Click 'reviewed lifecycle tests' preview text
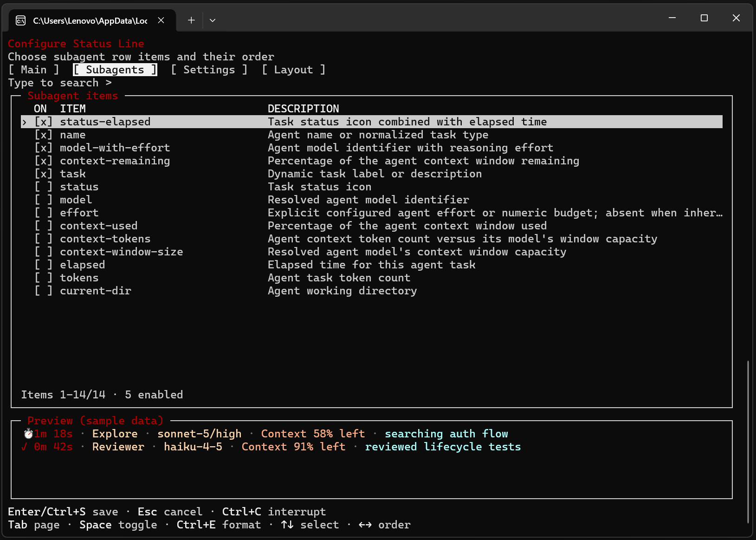756x540 pixels. [x=443, y=447]
